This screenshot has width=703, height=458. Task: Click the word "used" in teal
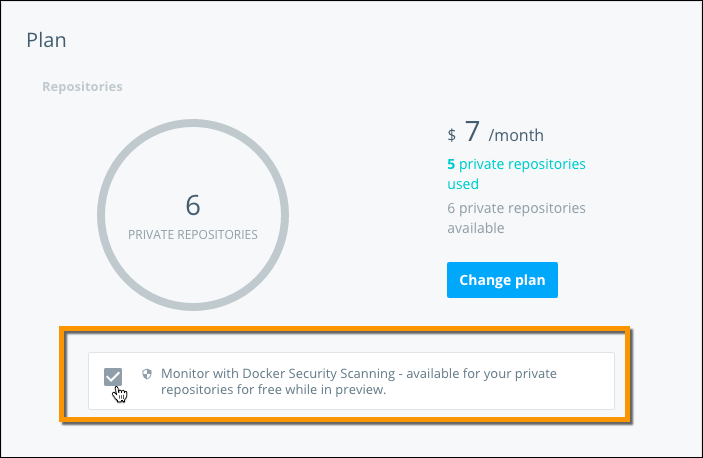pyautogui.click(x=463, y=184)
